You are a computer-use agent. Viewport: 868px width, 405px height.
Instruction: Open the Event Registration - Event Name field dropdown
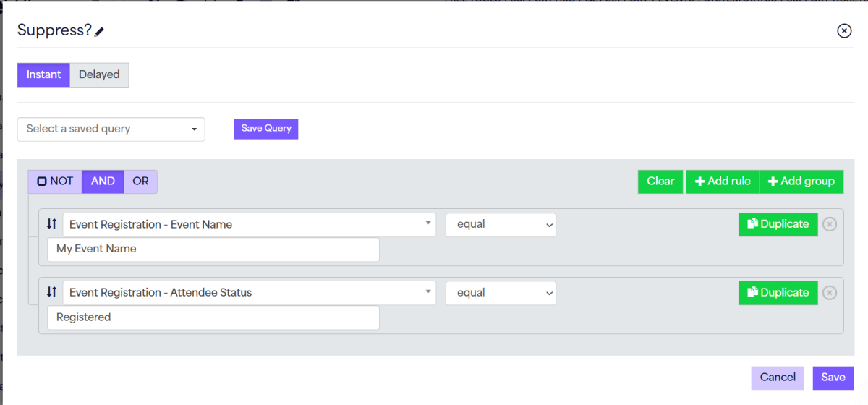click(249, 224)
